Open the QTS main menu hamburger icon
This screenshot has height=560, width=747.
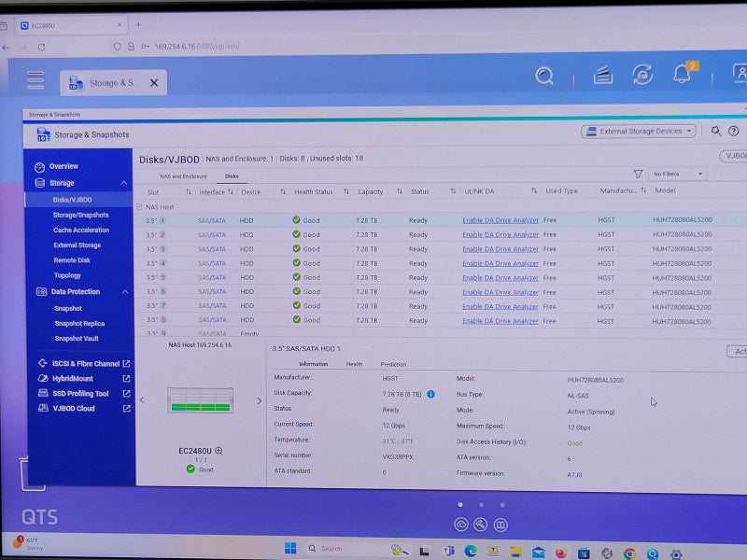click(35, 80)
